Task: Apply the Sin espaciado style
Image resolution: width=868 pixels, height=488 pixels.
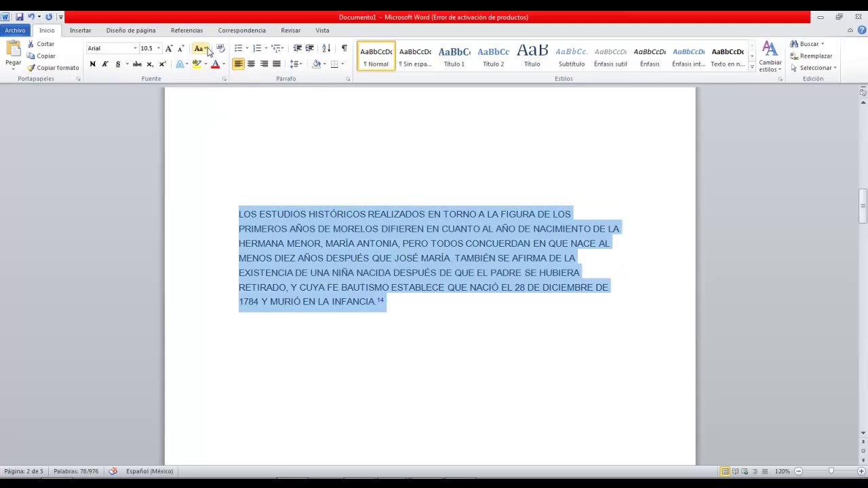Action: 415,56
